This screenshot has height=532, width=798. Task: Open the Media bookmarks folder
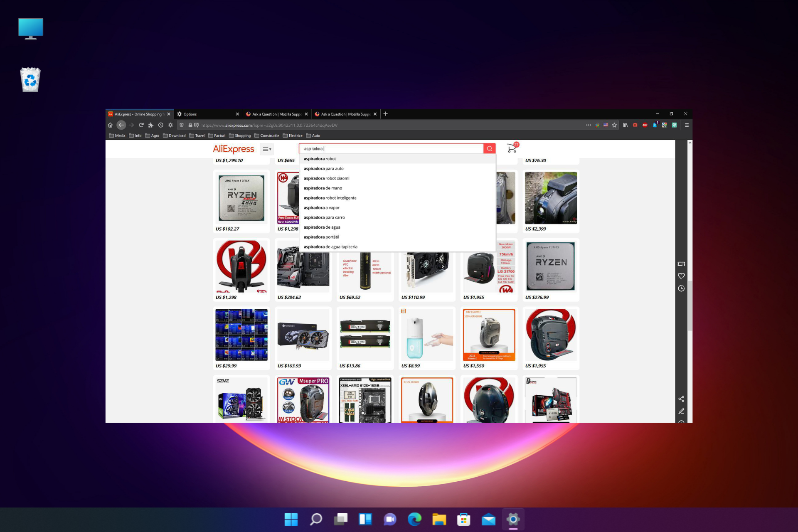tap(117, 135)
